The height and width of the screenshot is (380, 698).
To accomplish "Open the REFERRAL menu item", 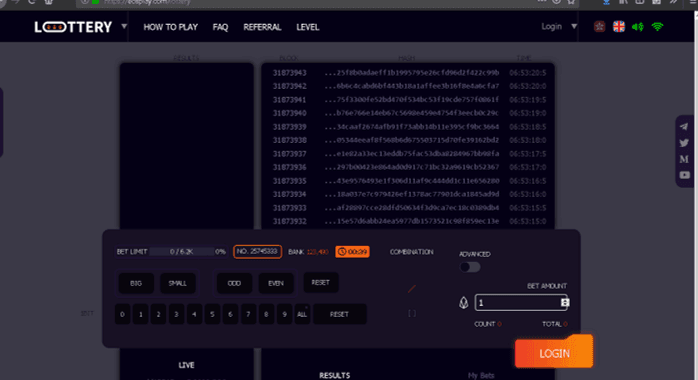I will [x=262, y=27].
